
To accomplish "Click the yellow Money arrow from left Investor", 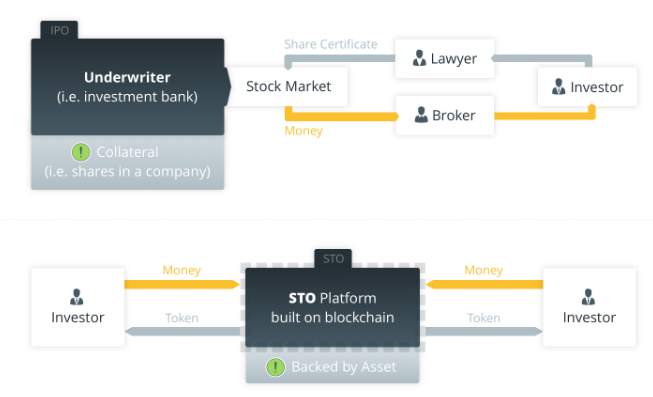I will click(x=182, y=285).
